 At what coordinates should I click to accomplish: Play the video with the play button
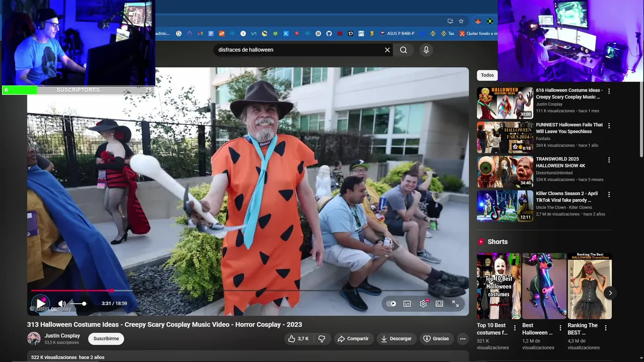coord(40,304)
